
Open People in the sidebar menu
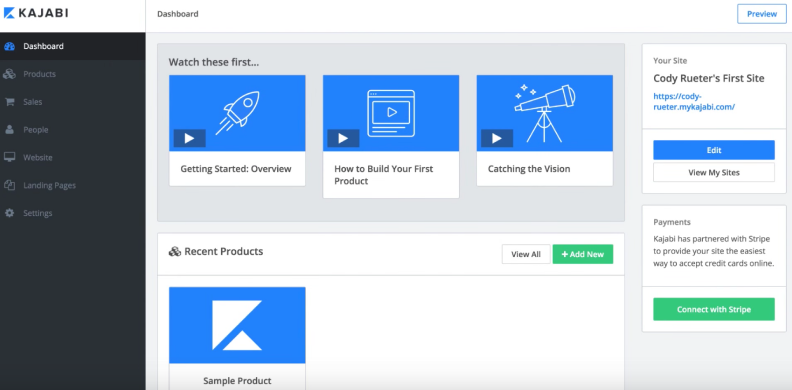tap(73, 130)
